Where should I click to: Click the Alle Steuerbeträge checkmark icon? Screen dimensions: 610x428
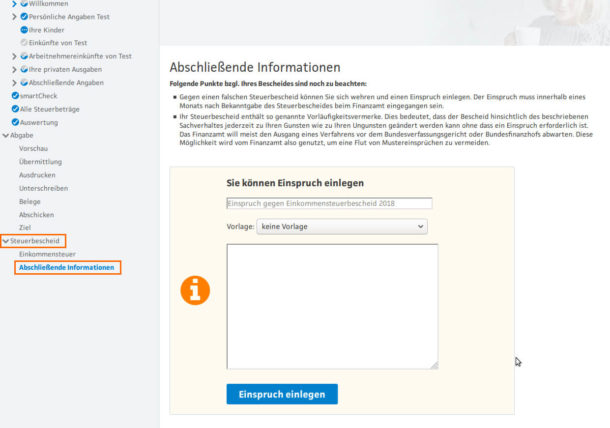(x=15, y=108)
